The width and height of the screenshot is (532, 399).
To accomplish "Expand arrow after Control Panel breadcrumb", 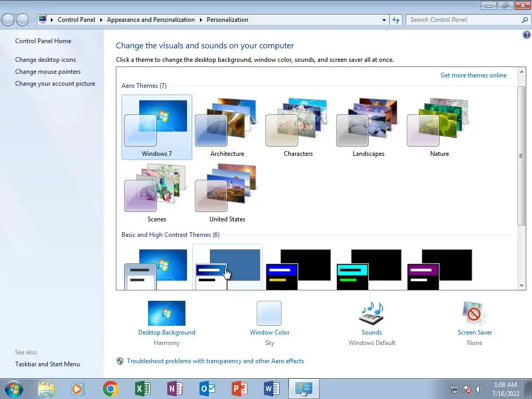I will click(x=101, y=20).
